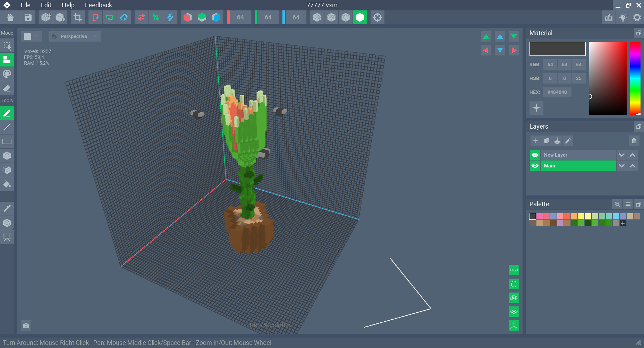Select the paint bucket fill tool
Image resolution: width=644 pixels, height=348 pixels.
[x=7, y=184]
